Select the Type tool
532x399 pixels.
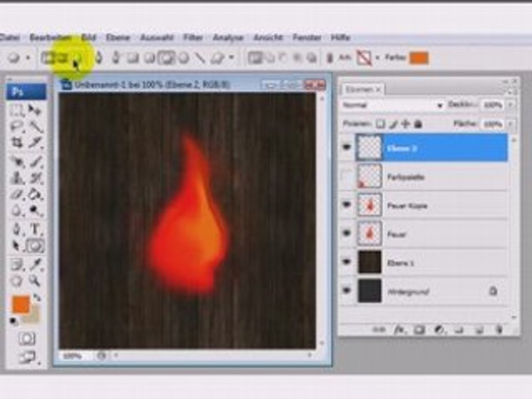(35, 229)
